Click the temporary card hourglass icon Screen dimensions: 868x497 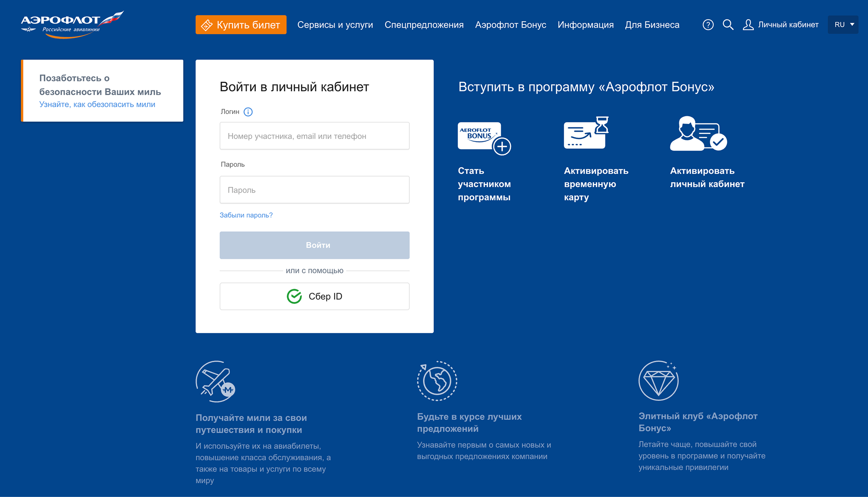[x=586, y=133]
